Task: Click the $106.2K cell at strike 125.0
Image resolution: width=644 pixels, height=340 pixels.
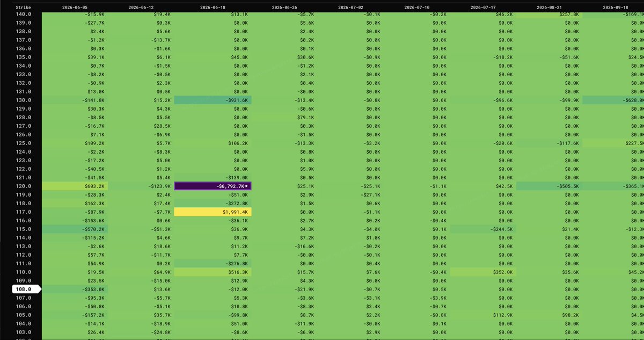Action: pos(213,143)
